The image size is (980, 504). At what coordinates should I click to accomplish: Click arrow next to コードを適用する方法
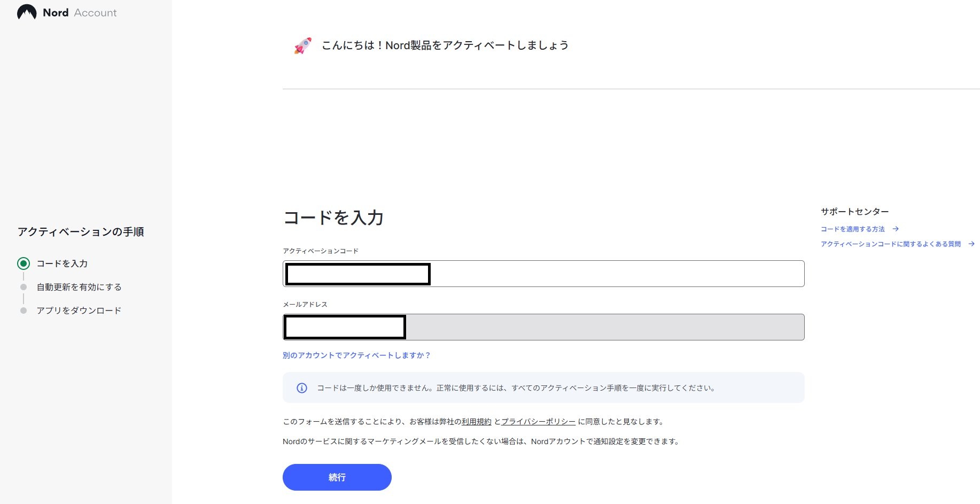[896, 229]
